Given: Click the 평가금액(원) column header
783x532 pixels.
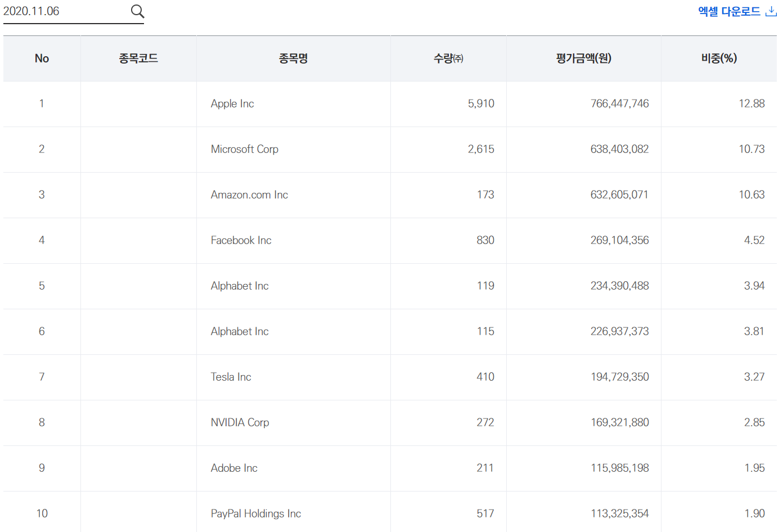Looking at the screenshot, I should pyautogui.click(x=584, y=58).
